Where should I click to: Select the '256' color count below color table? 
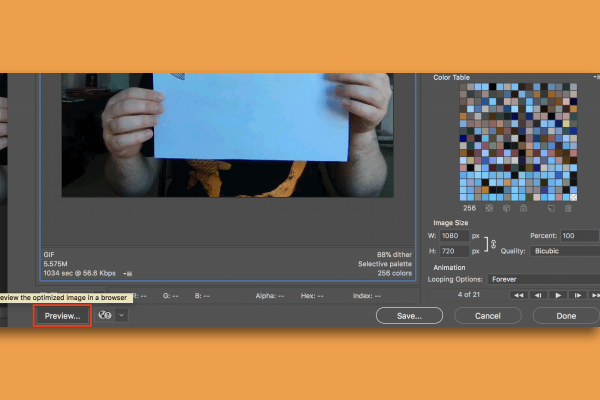point(470,208)
